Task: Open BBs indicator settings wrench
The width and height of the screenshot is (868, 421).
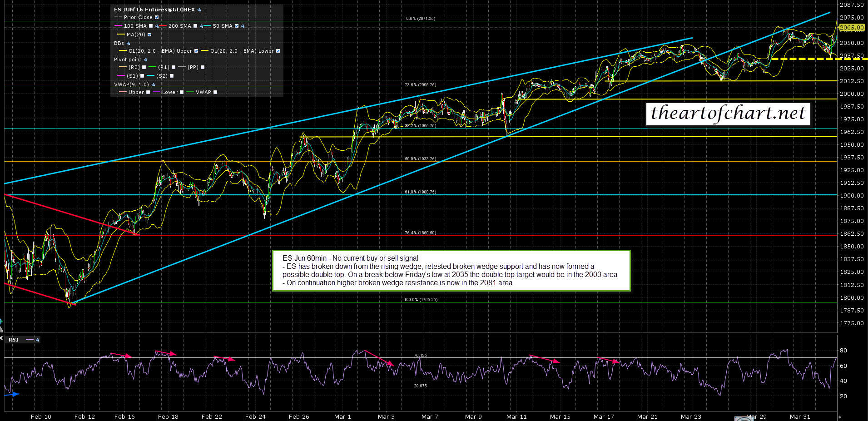Action: 128,43
